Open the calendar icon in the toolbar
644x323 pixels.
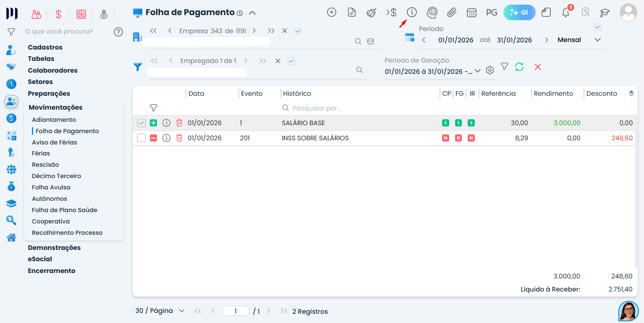471,13
